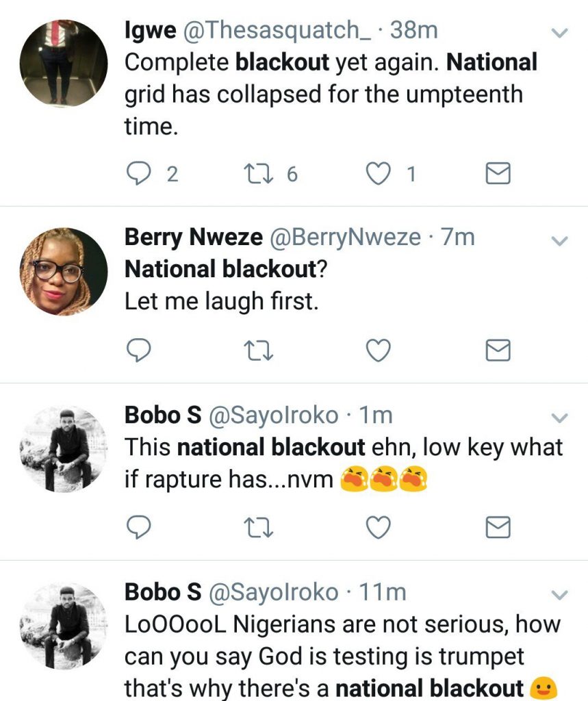
Task: Reply to Berry Nweze's tweet
Action: pos(140,350)
